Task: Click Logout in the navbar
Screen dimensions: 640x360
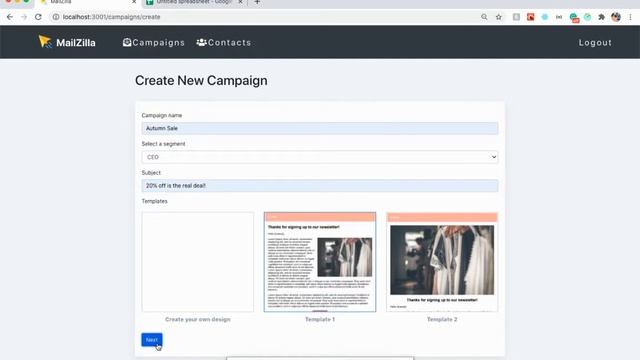Action: (595, 42)
